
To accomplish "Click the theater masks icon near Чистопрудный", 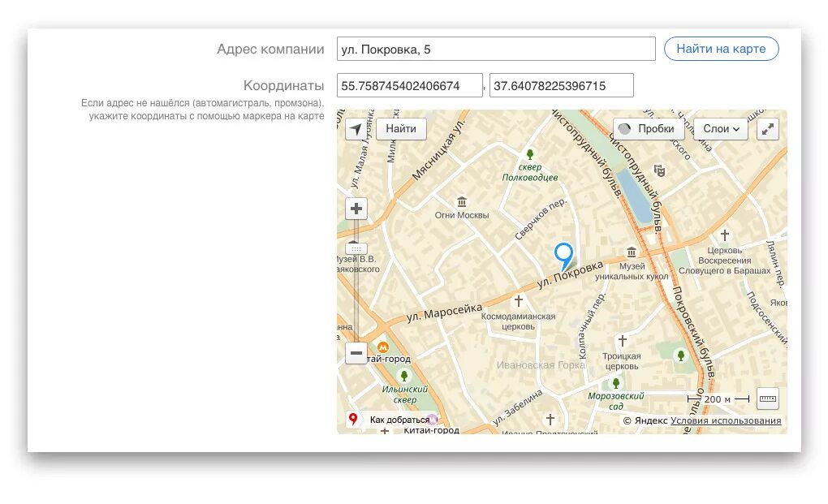I will coord(659,170).
